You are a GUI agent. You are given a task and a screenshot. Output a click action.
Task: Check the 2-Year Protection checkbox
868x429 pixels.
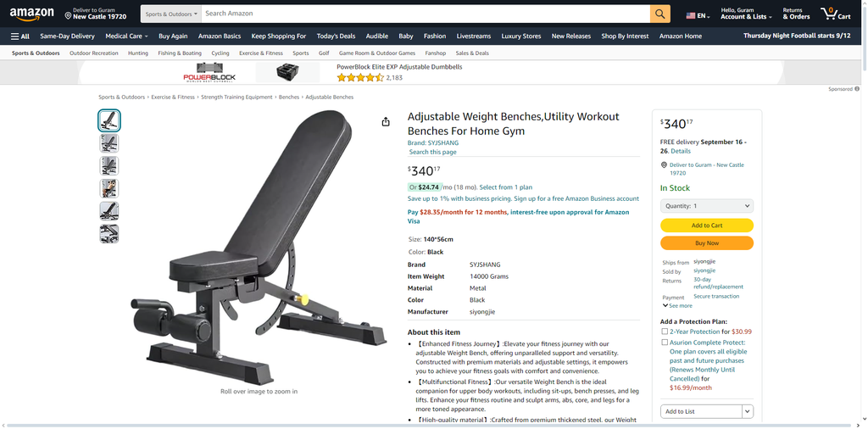[665, 331]
